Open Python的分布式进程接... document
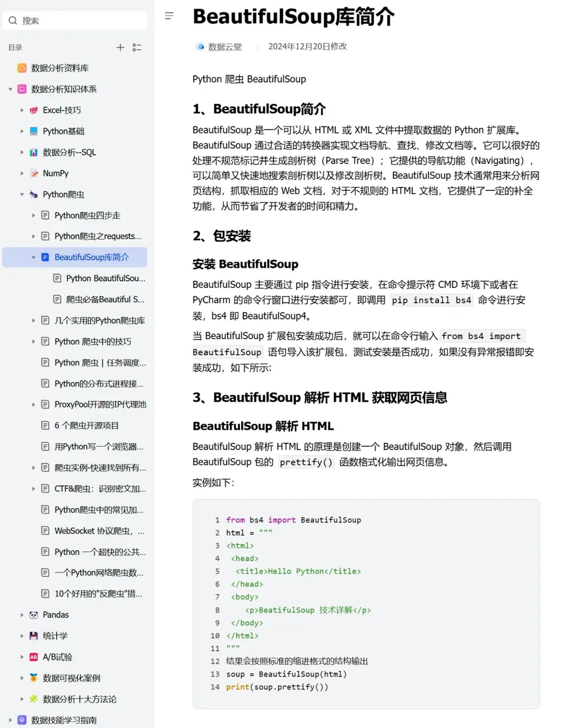 [x=99, y=384]
